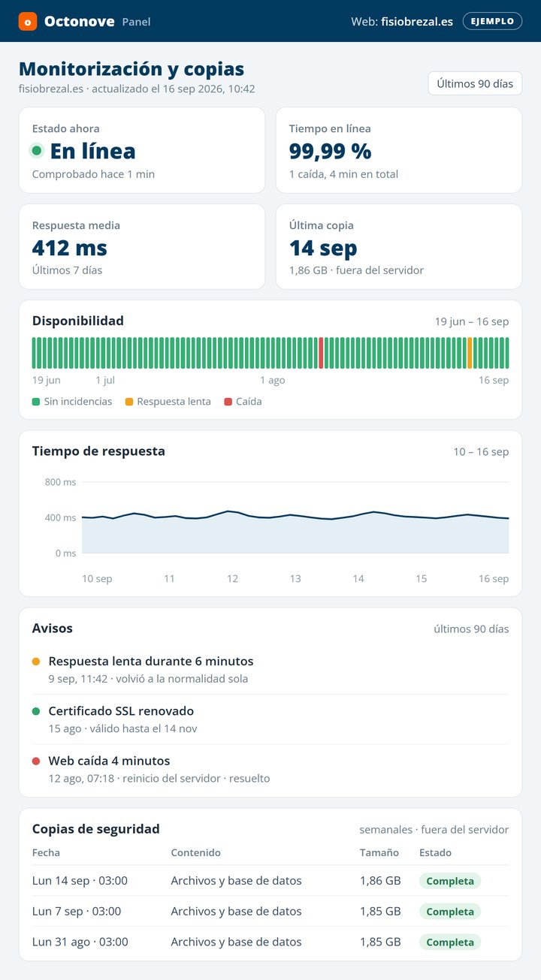
Task: Select the backup row Lun 31 ago · 03:00
Action: (x=270, y=942)
